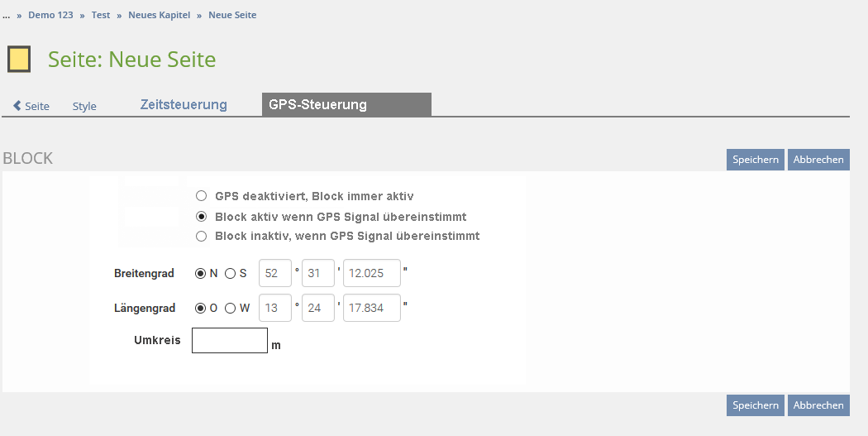Image resolution: width=868 pixels, height=436 pixels.
Task: Set Längengrad to O
Action: click(x=201, y=308)
